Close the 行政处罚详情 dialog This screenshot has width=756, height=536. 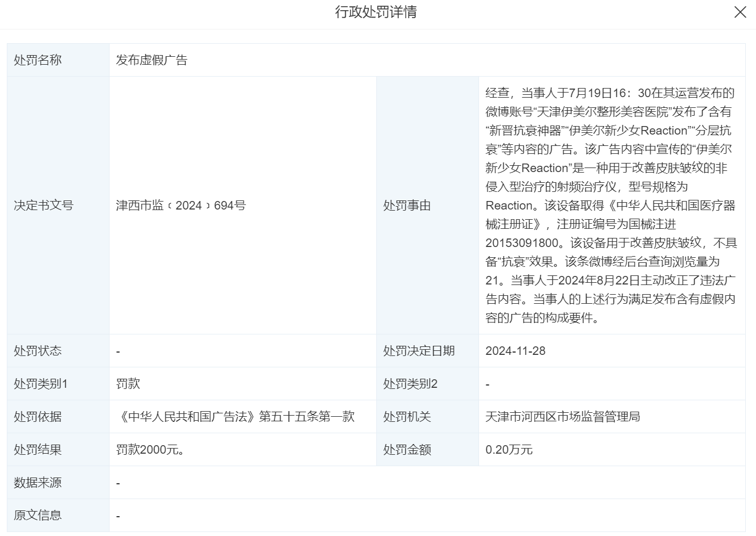(740, 12)
